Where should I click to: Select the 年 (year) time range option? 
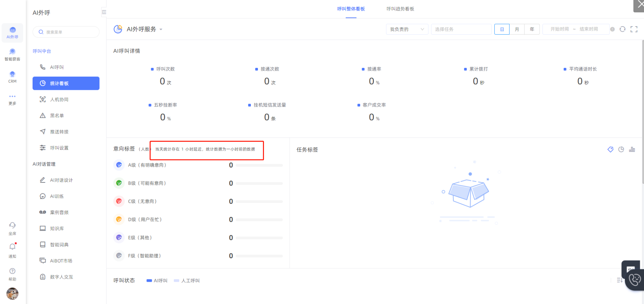coord(532,29)
